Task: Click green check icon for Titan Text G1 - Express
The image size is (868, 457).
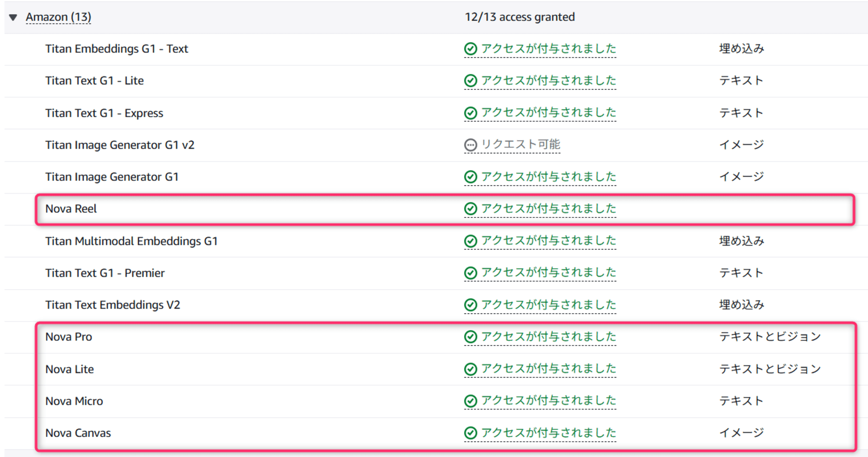Action: (470, 113)
